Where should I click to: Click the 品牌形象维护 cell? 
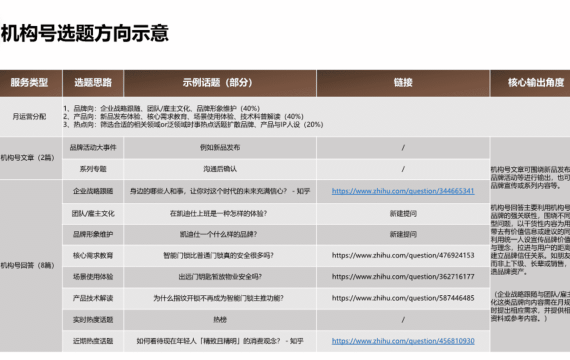(93, 234)
